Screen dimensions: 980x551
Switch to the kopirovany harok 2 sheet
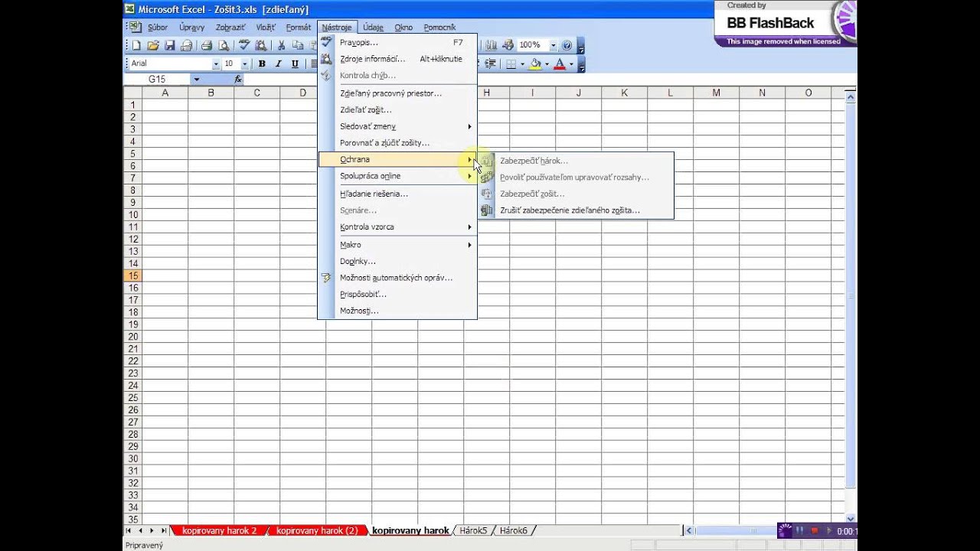pos(219,530)
